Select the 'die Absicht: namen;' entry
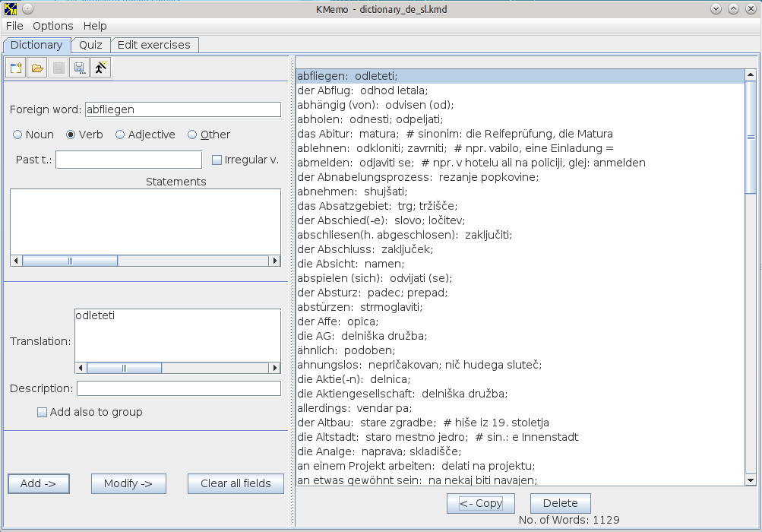The image size is (762, 532). (520, 264)
